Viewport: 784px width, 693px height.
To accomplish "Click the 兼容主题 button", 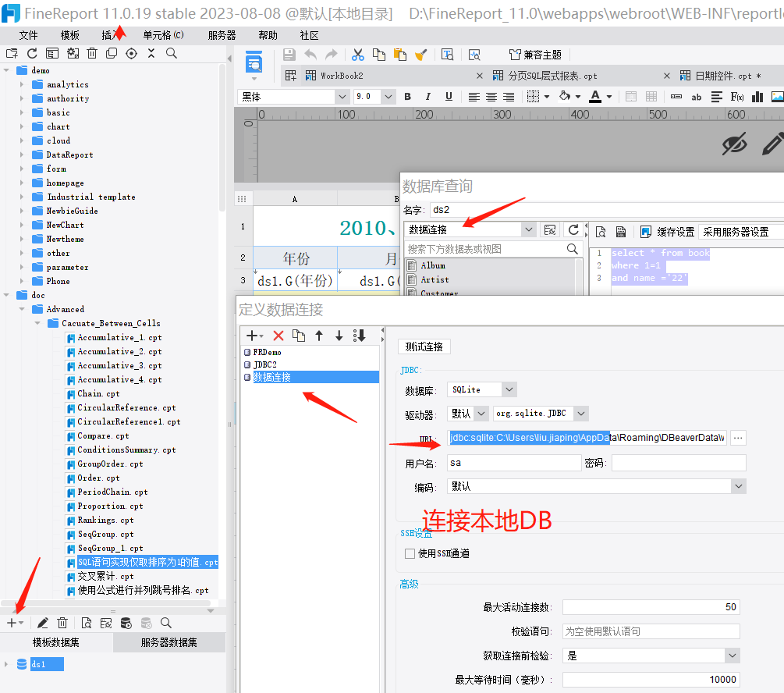I will tap(535, 55).
